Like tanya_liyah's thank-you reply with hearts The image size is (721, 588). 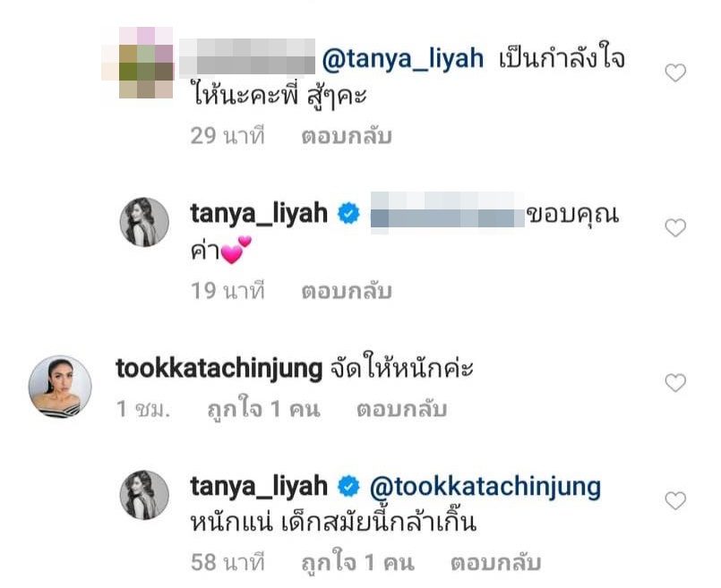coord(675,227)
